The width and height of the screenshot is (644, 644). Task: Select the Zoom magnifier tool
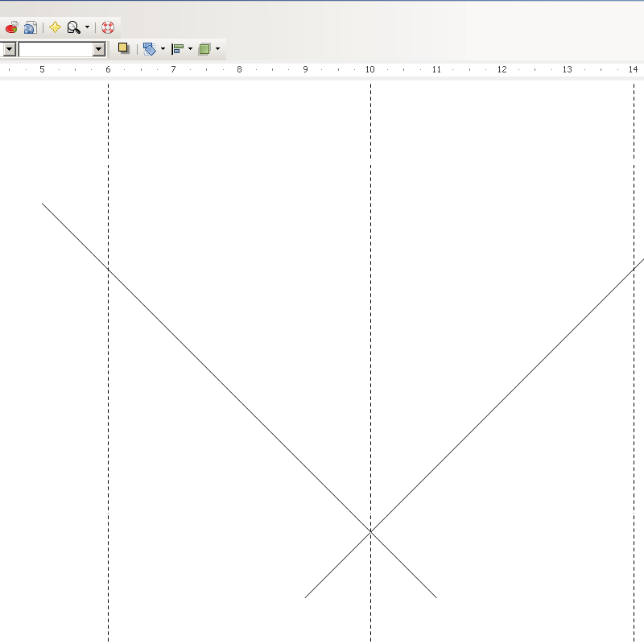pyautogui.click(x=73, y=27)
